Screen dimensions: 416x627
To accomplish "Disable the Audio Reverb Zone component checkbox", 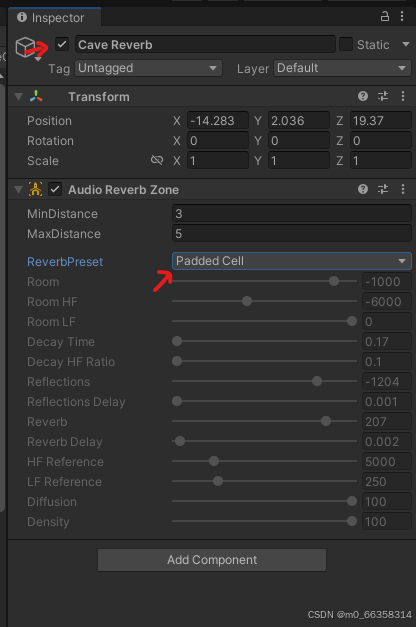I will 55,189.
